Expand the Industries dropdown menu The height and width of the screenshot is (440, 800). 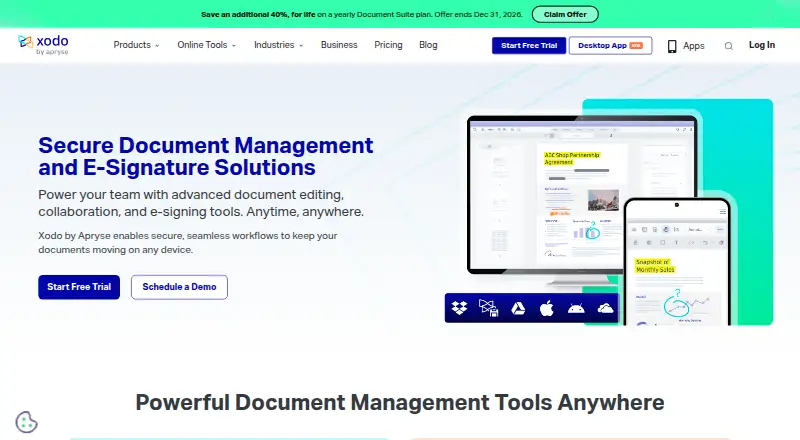279,45
